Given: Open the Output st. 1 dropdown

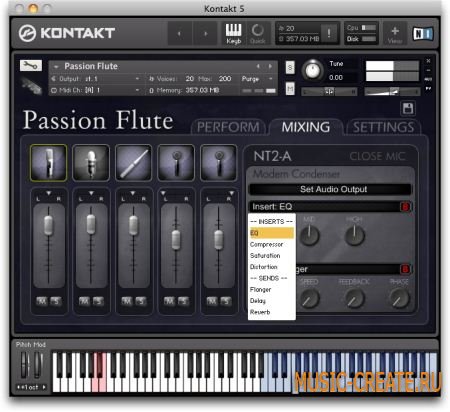Looking at the screenshot, I should [x=96, y=79].
